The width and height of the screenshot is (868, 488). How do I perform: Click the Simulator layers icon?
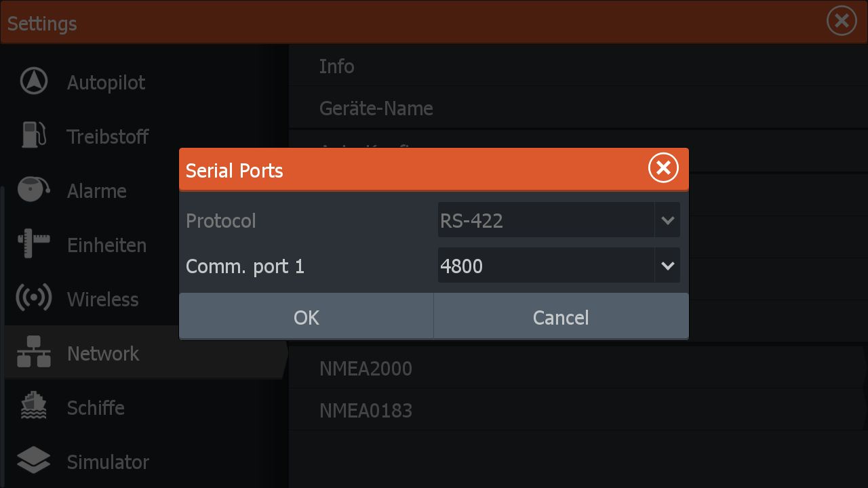33,461
